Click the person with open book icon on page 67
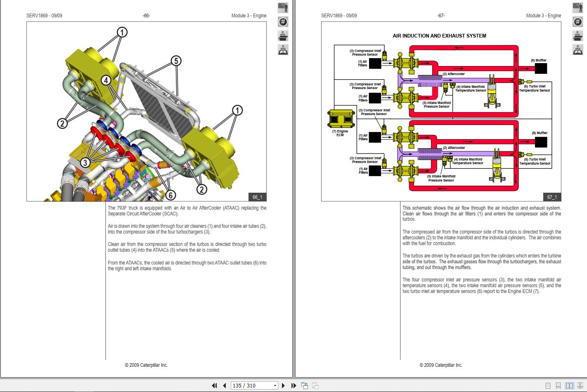587x392 pixels. [x=578, y=50]
